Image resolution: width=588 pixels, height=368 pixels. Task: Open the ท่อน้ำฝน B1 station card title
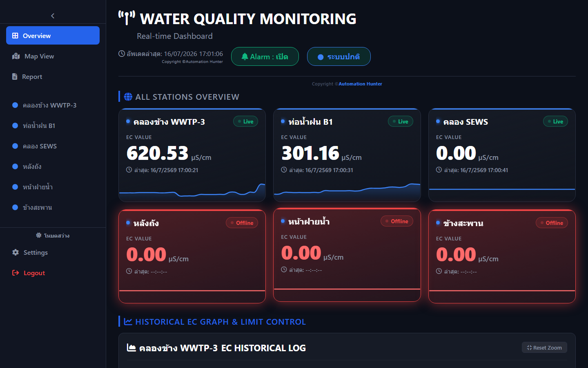point(310,122)
